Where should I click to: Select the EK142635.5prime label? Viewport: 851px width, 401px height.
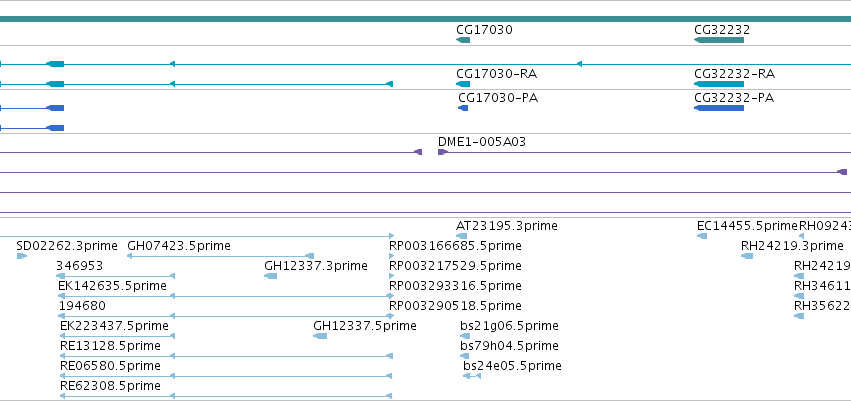pyautogui.click(x=112, y=286)
